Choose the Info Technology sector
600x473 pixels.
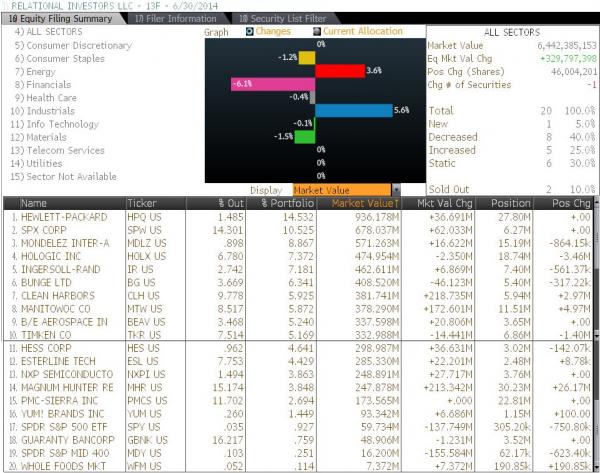pos(55,124)
